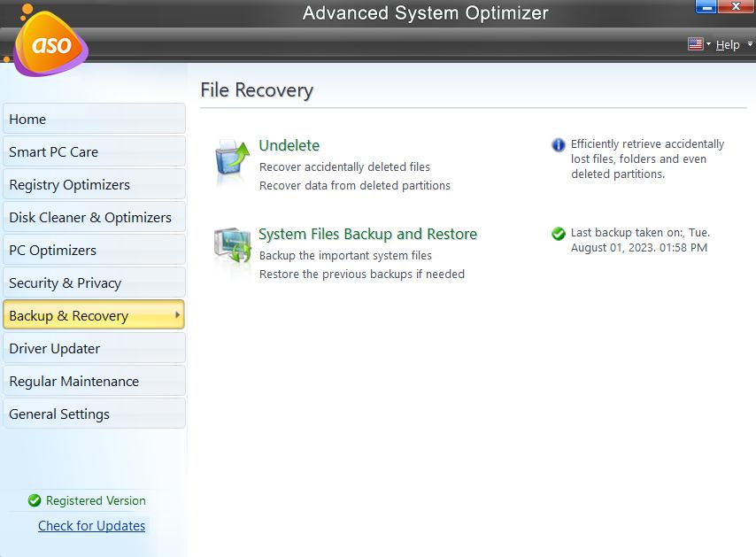Select Smart PC Care in sidebar

(94, 151)
